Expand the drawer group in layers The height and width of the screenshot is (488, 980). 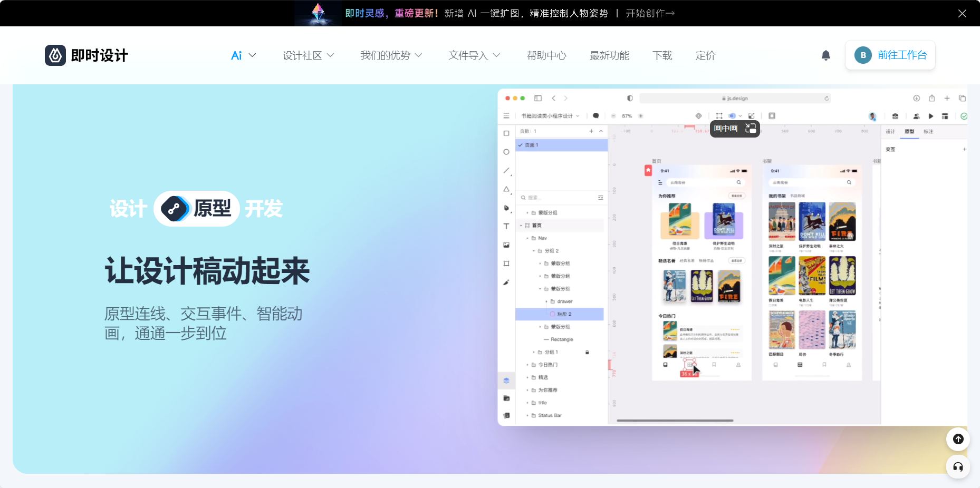[546, 301]
